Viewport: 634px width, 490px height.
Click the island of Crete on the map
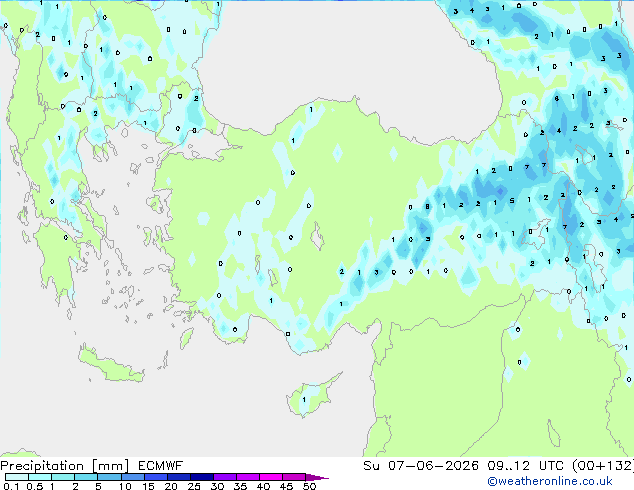pyautogui.click(x=111, y=366)
